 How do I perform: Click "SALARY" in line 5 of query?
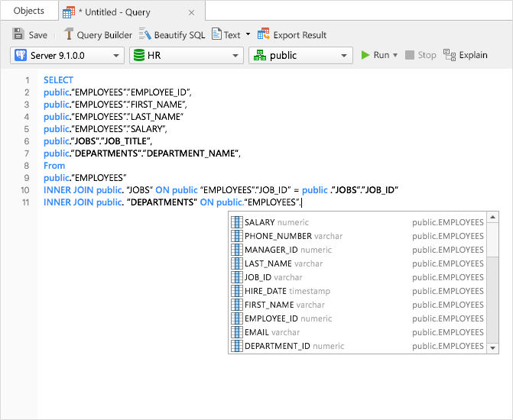click(x=147, y=129)
